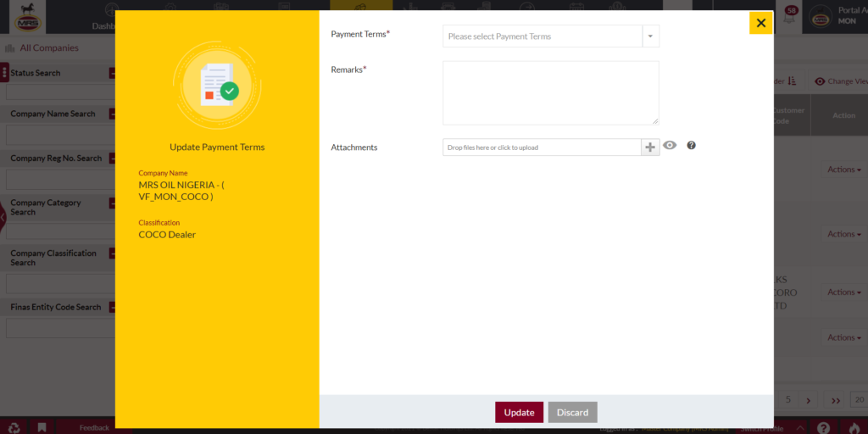Open Actions dropdown in the CORO row
868x434 pixels.
tap(844, 292)
